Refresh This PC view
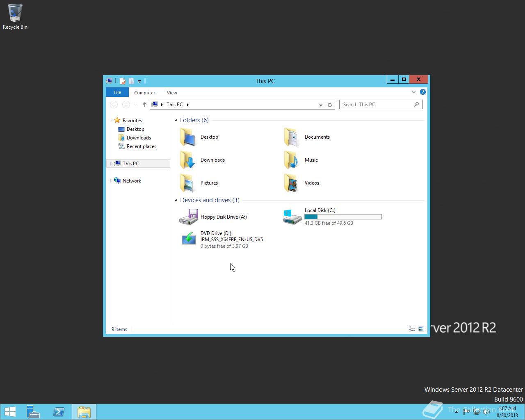 click(330, 105)
